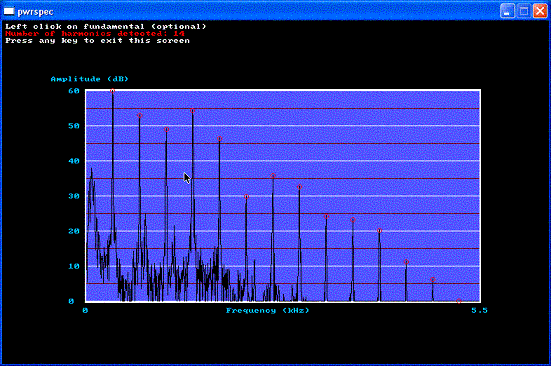The width and height of the screenshot is (551, 366).
Task: Pick the tenth harmonic marker near 23 dB
Action: point(353,220)
